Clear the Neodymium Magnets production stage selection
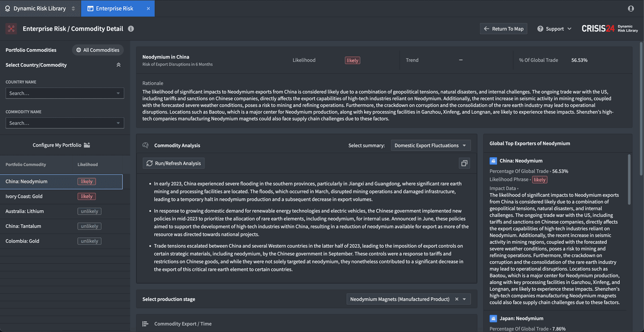Image resolution: width=644 pixels, height=332 pixels. 457,299
